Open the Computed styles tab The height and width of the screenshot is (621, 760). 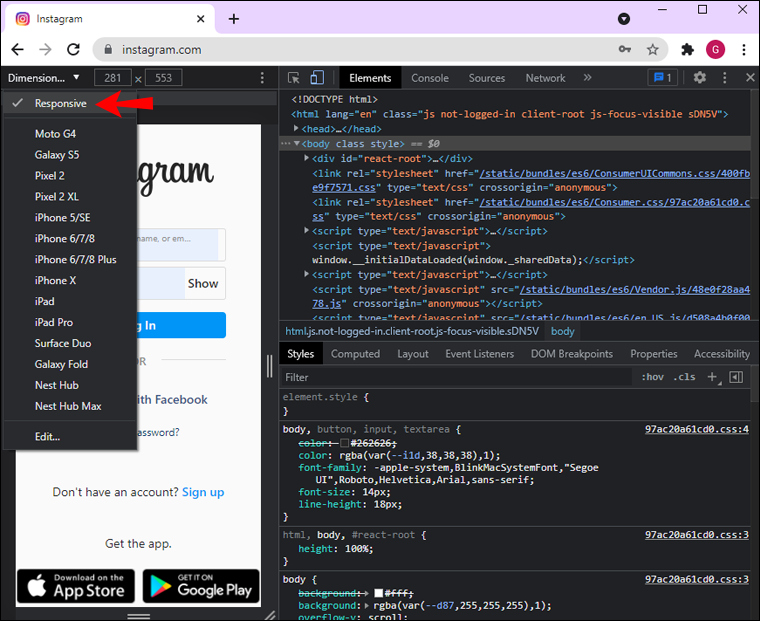[x=355, y=354]
